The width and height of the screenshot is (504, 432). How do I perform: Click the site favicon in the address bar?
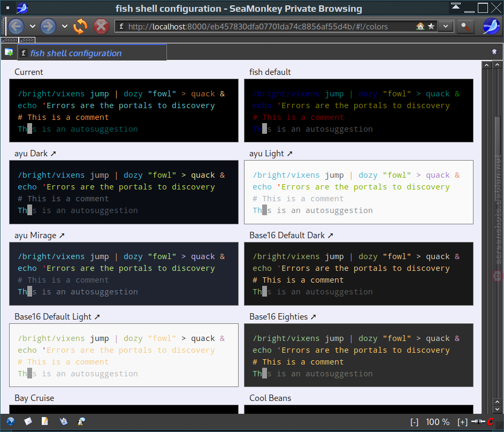[121, 26]
